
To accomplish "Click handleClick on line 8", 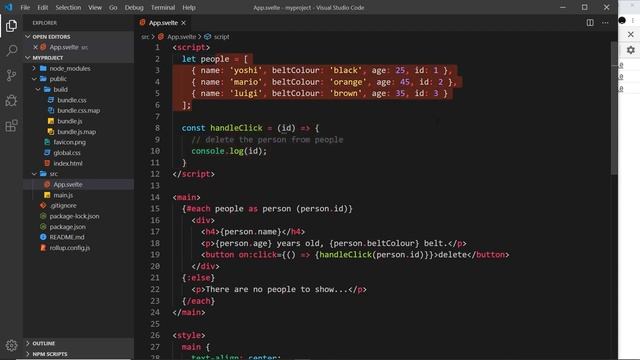I will coord(236,128).
